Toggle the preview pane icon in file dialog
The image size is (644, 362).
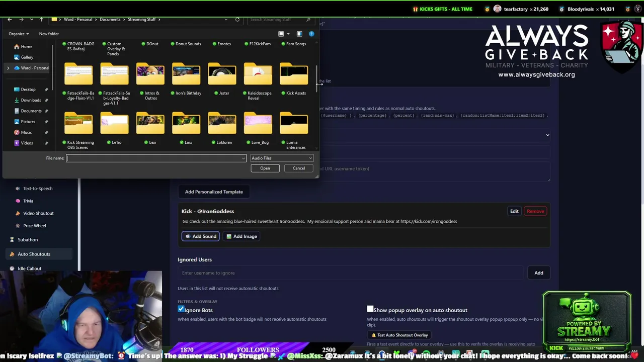tap(299, 34)
